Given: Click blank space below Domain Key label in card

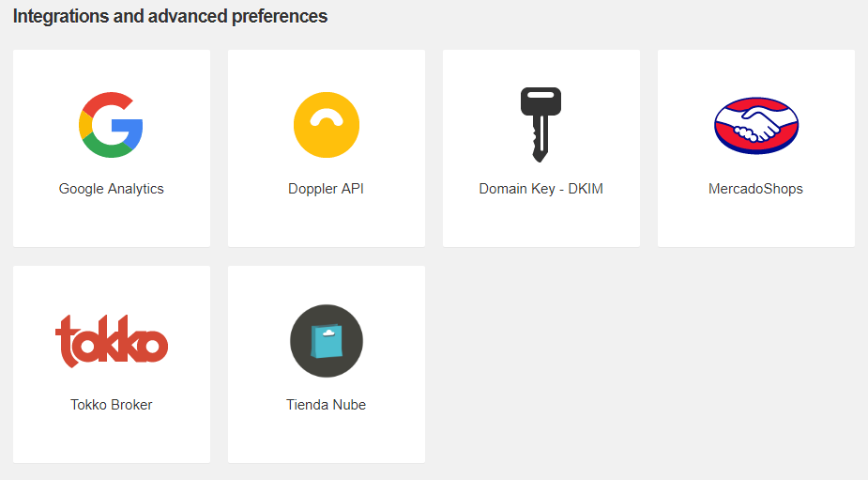Looking at the screenshot, I should tap(541, 222).
